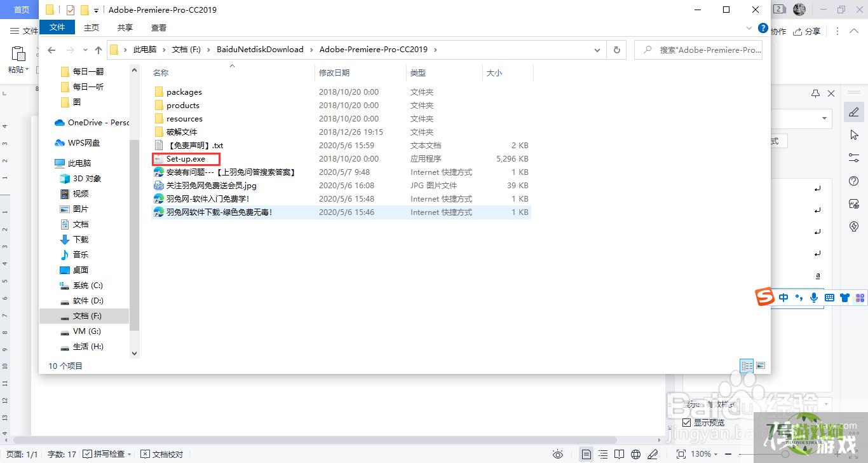
Task: Switch WPS to web layout globe icon
Action: [x=636, y=454]
